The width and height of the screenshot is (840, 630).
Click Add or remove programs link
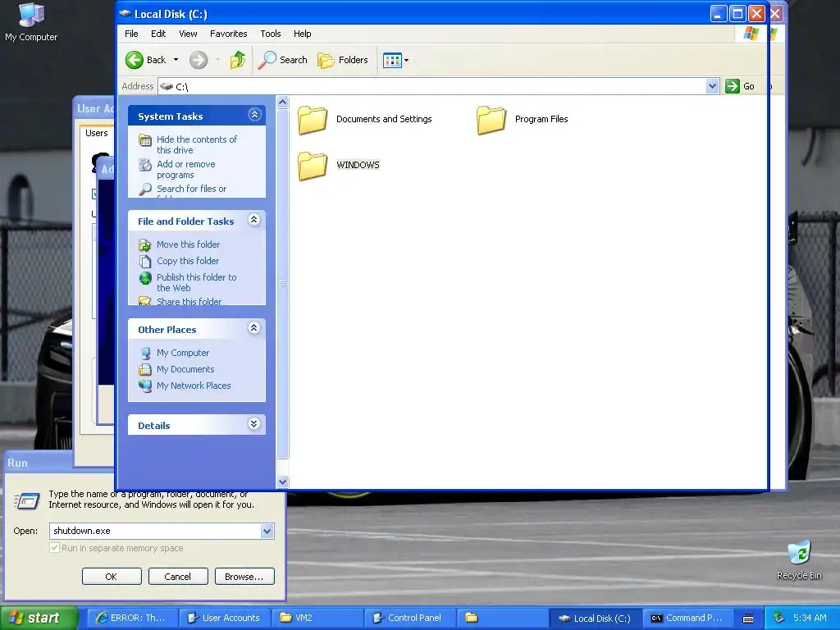point(186,169)
